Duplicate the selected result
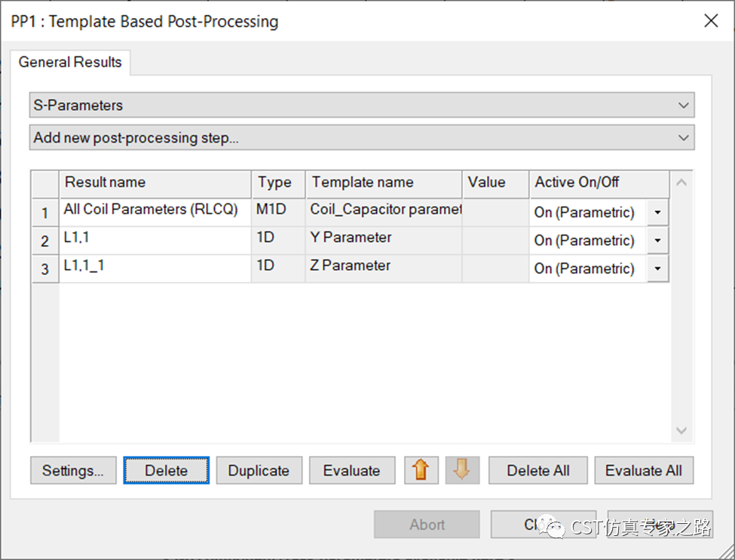Image resolution: width=735 pixels, height=560 pixels. click(259, 470)
